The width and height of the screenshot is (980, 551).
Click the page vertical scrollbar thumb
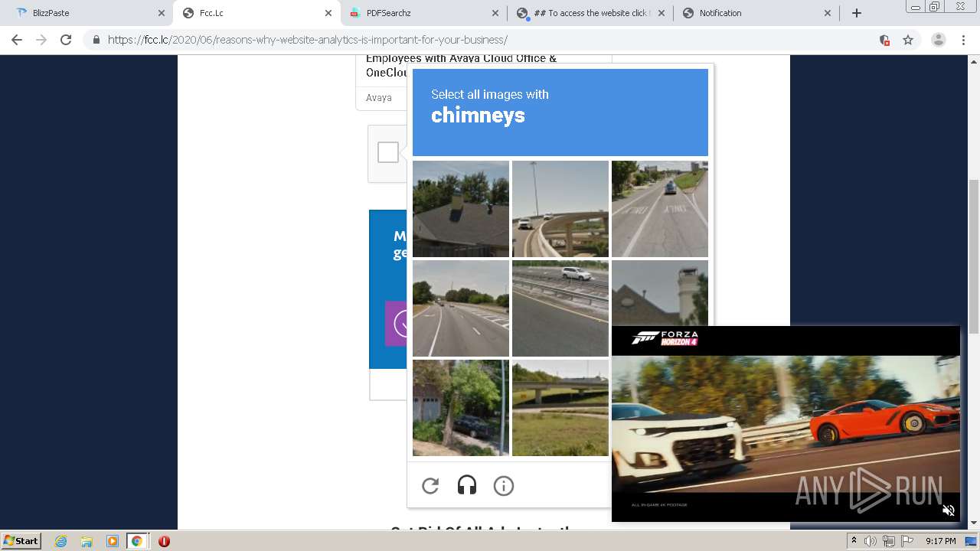974,256
